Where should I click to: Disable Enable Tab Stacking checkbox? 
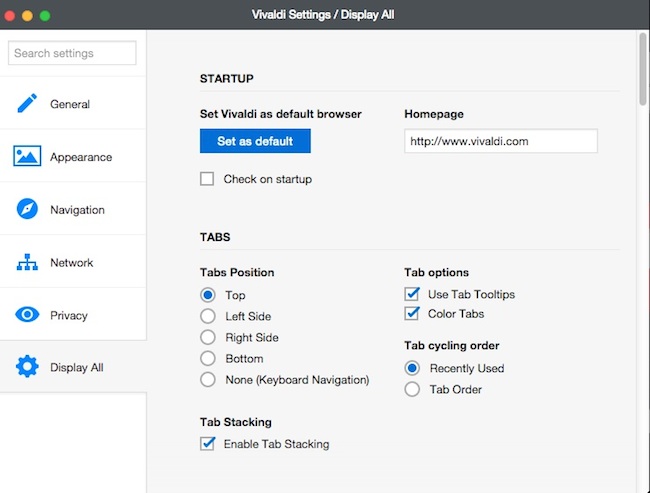tap(207, 444)
